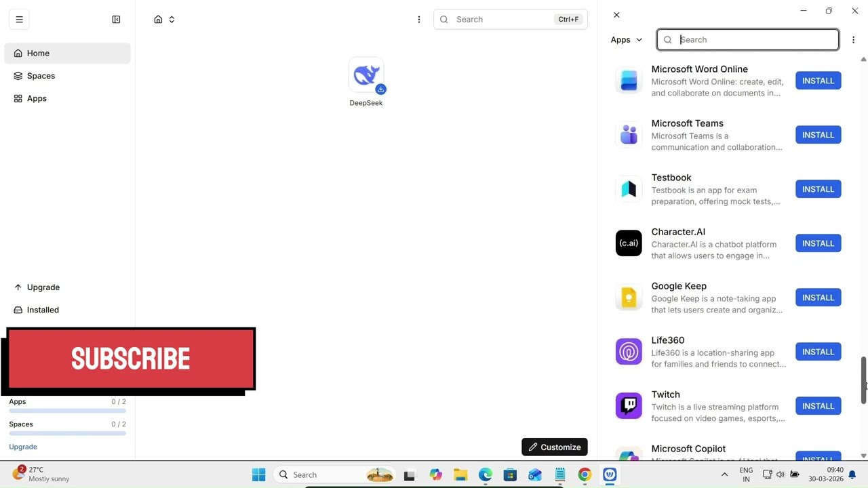Open Installed in the sidebar
The height and width of the screenshot is (488, 868).
(x=67, y=310)
